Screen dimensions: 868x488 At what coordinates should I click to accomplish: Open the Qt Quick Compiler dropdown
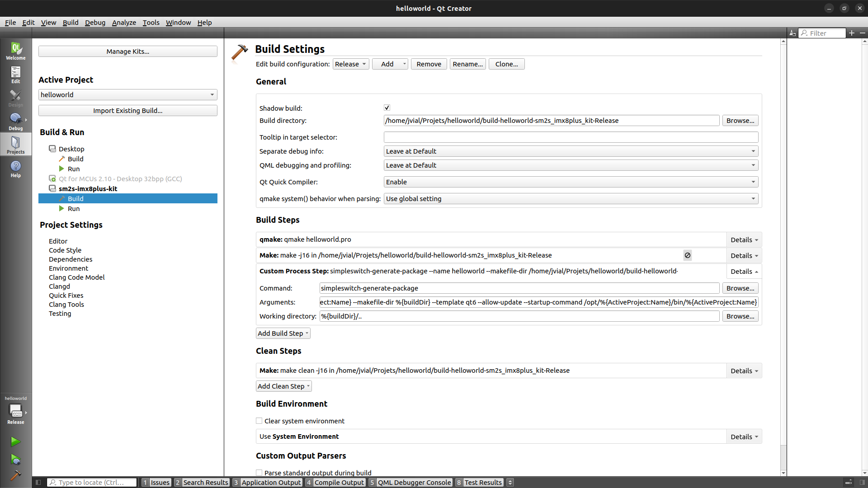pyautogui.click(x=571, y=182)
